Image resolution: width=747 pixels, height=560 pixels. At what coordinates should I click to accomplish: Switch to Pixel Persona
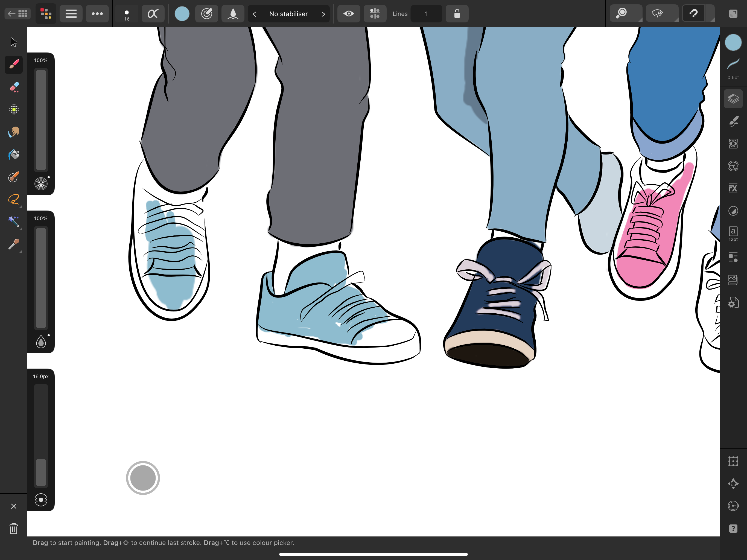[x=46, y=14]
